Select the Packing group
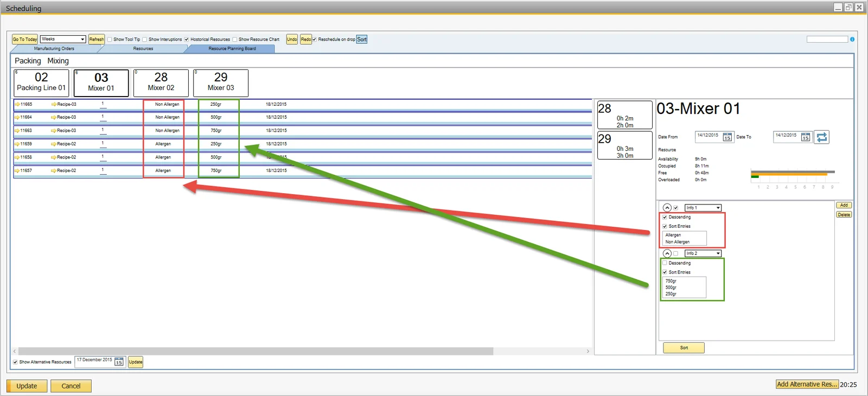 [28, 61]
